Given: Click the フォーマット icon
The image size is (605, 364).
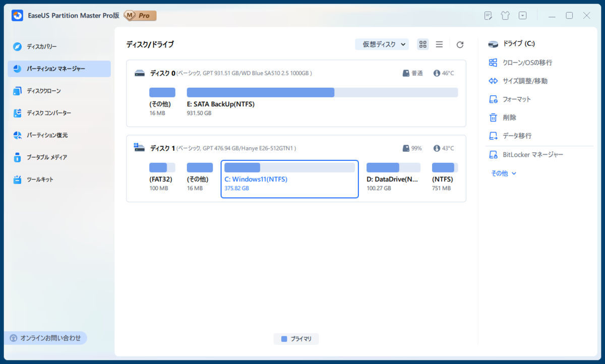Looking at the screenshot, I should (493, 99).
